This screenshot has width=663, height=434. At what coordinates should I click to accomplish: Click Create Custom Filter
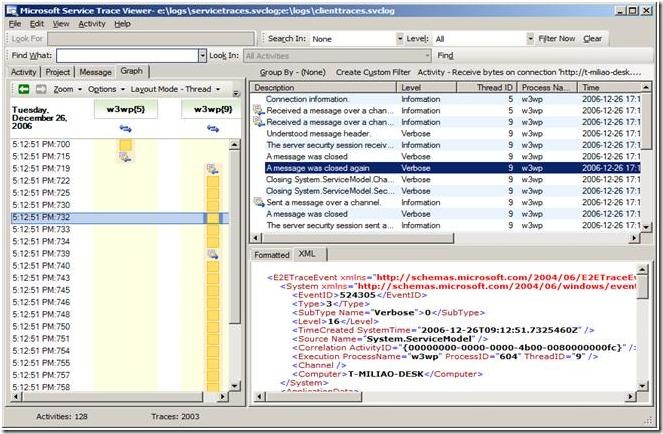[x=373, y=72]
